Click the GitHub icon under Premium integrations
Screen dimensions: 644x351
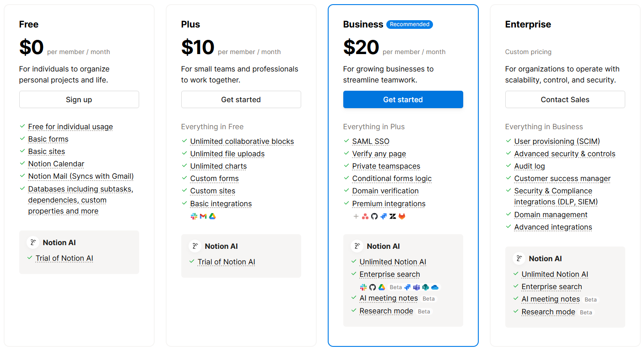[374, 216]
